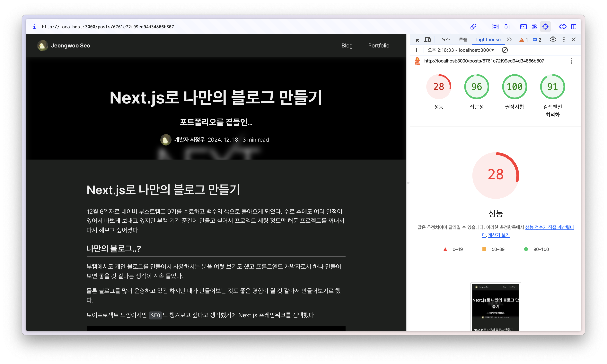Click the link icon in the browser toolbar

tap(473, 27)
